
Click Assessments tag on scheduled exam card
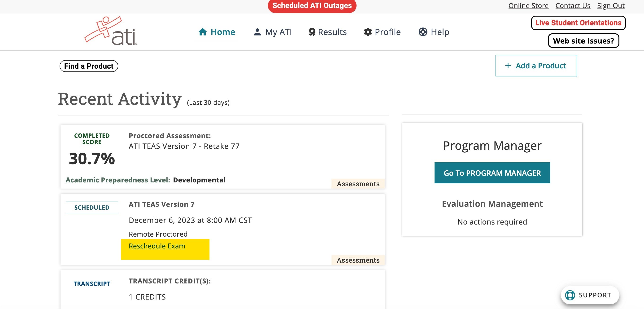pyautogui.click(x=358, y=260)
